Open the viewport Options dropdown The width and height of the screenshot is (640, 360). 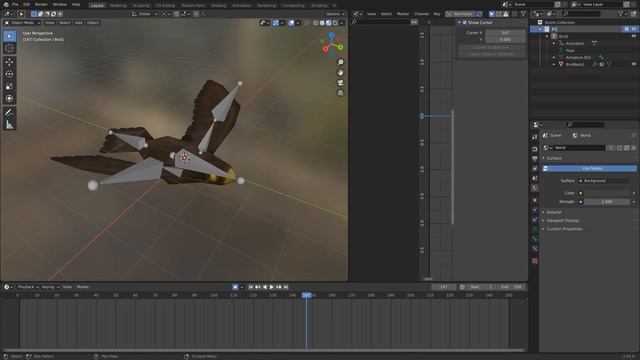tap(335, 14)
